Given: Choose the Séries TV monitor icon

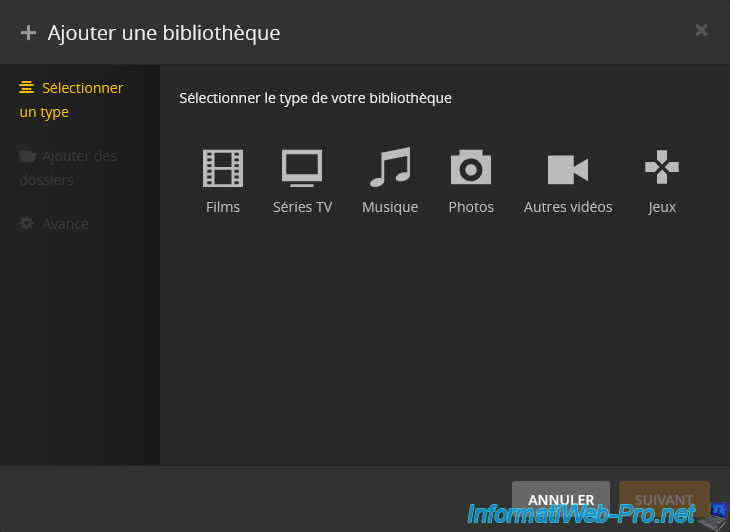Looking at the screenshot, I should coord(302,168).
